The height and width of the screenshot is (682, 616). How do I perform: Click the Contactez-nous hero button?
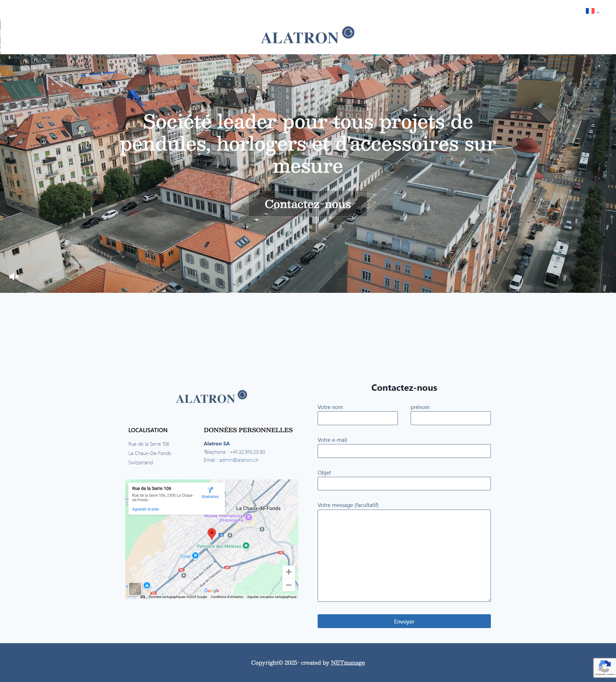[x=308, y=204]
